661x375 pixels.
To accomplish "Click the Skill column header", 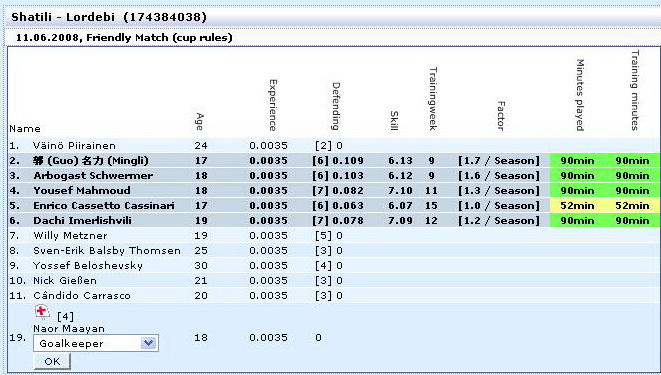I will click(394, 121).
